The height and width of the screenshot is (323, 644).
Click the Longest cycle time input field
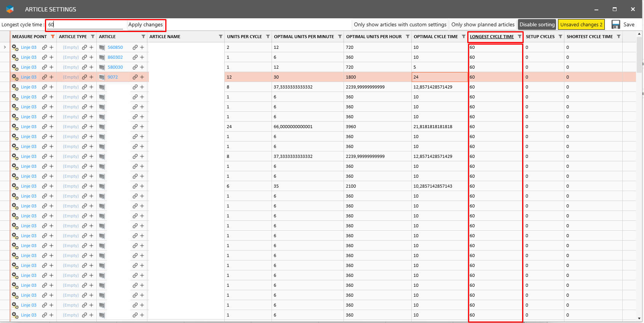point(87,24)
